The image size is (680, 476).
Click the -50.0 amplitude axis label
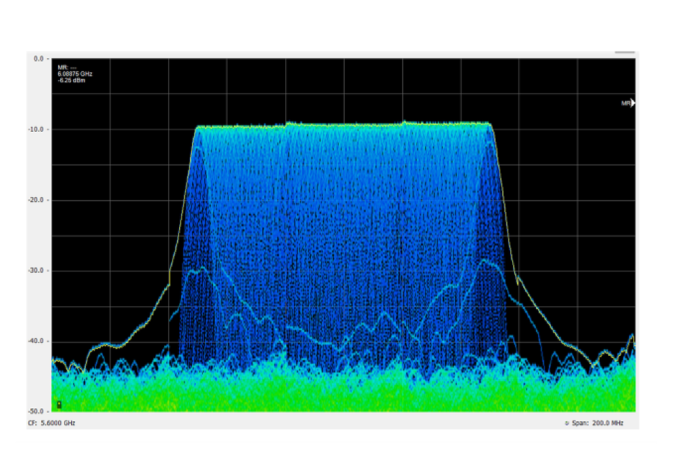[x=36, y=411]
